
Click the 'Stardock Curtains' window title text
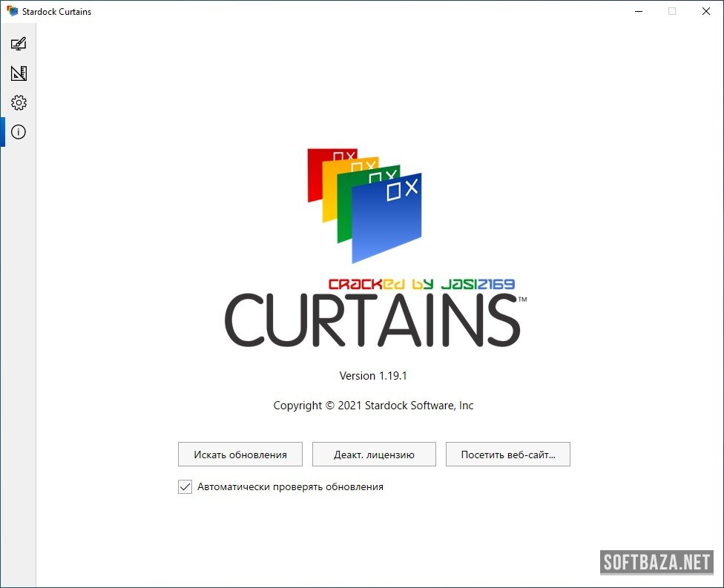(56, 11)
